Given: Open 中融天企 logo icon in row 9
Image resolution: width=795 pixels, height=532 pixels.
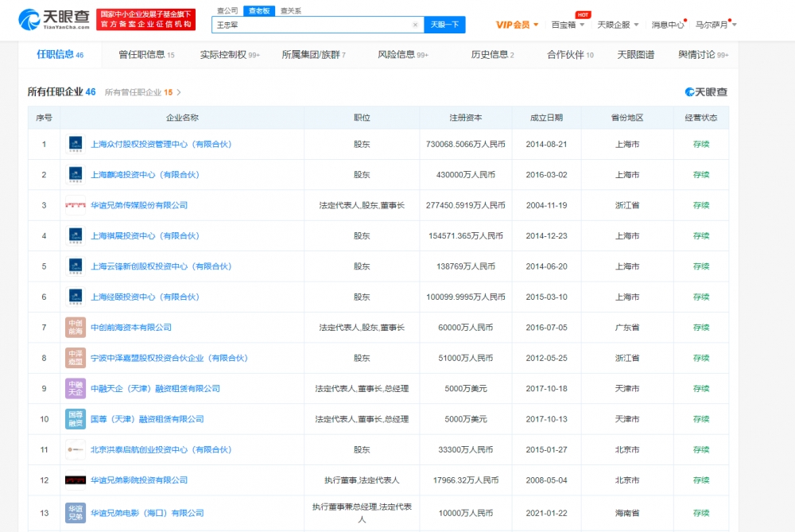Looking at the screenshot, I should (x=76, y=388).
